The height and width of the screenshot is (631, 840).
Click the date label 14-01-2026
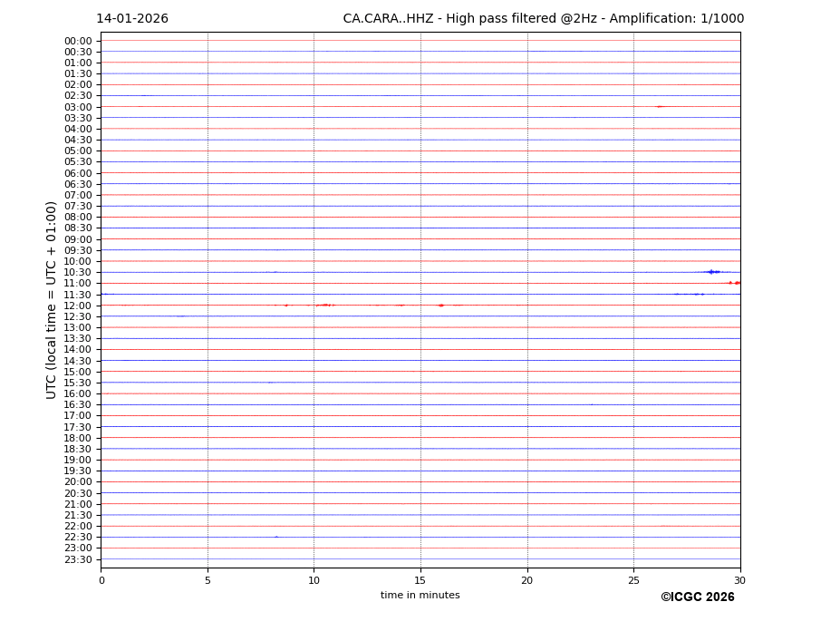pyautogui.click(x=132, y=19)
